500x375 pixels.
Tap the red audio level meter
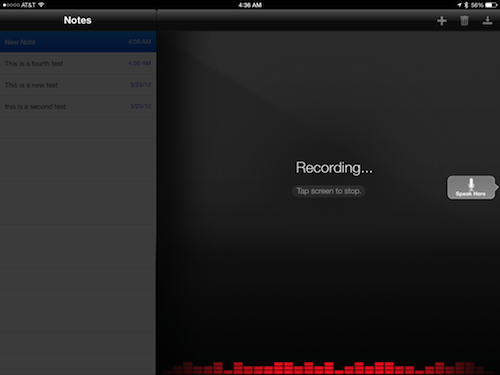click(x=328, y=368)
